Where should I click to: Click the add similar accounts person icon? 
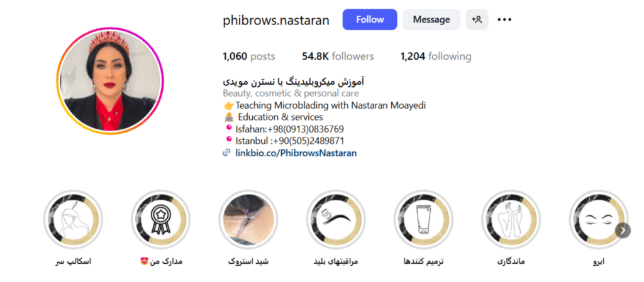click(477, 19)
